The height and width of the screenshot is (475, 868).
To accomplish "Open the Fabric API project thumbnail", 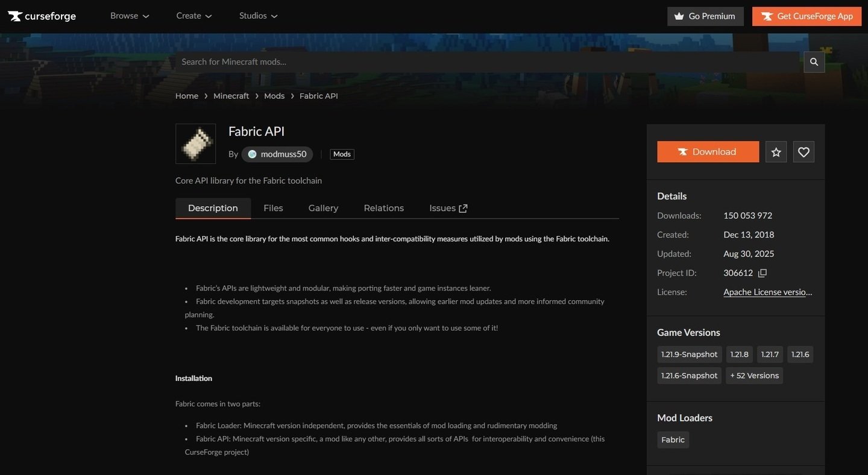I will 195,143.
